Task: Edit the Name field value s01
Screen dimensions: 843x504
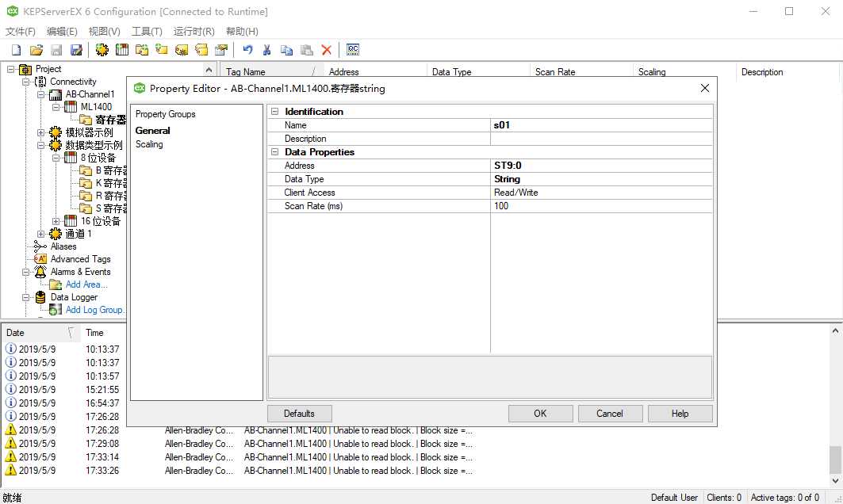Action: tap(602, 125)
